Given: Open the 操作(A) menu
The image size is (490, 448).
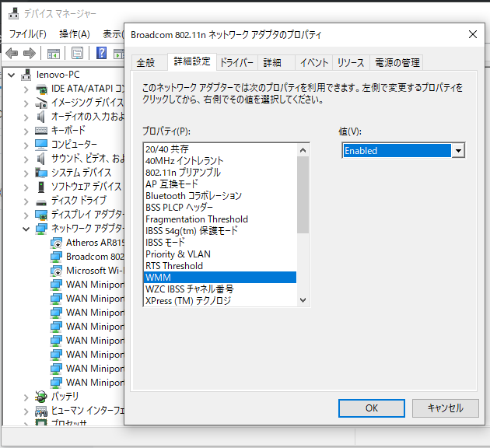Looking at the screenshot, I should coord(75,33).
